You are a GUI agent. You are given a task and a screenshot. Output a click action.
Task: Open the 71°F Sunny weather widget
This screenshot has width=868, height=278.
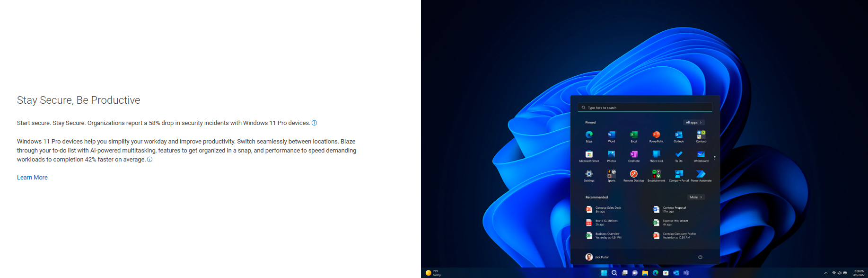point(433,273)
